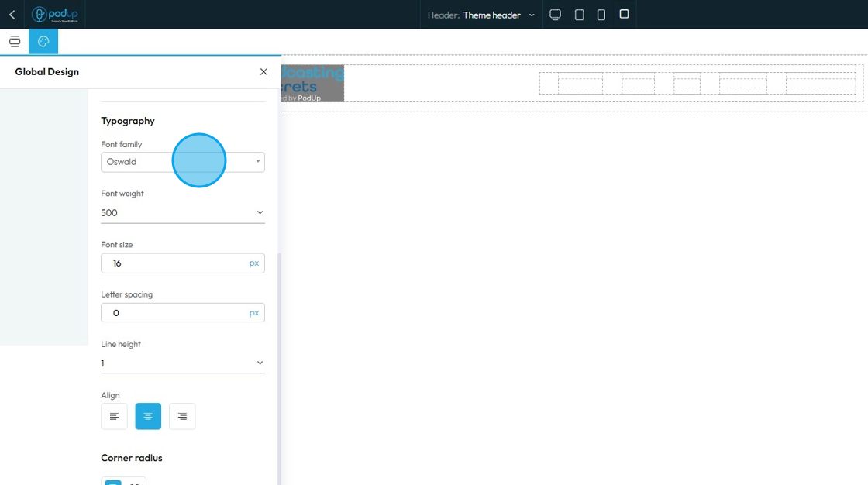Click the panel vertical scrollbar

click(279, 368)
